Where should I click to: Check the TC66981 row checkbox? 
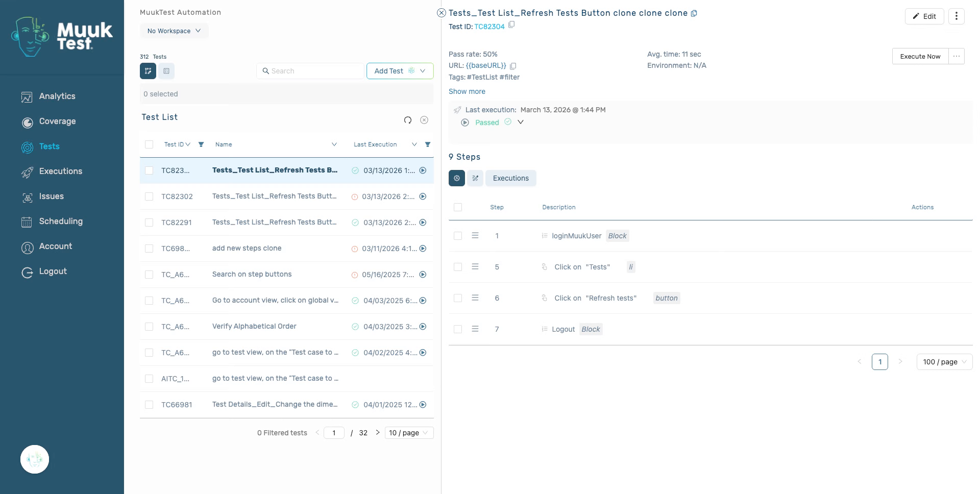click(149, 405)
